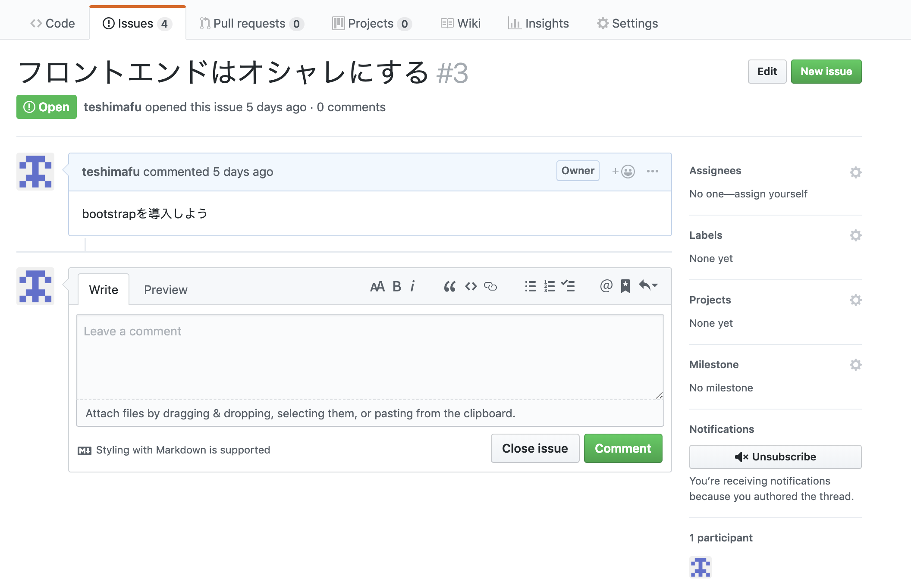Screen dimensions: 911x588
Task: Unsubscribe from this issue's notifications
Action: (x=775, y=457)
